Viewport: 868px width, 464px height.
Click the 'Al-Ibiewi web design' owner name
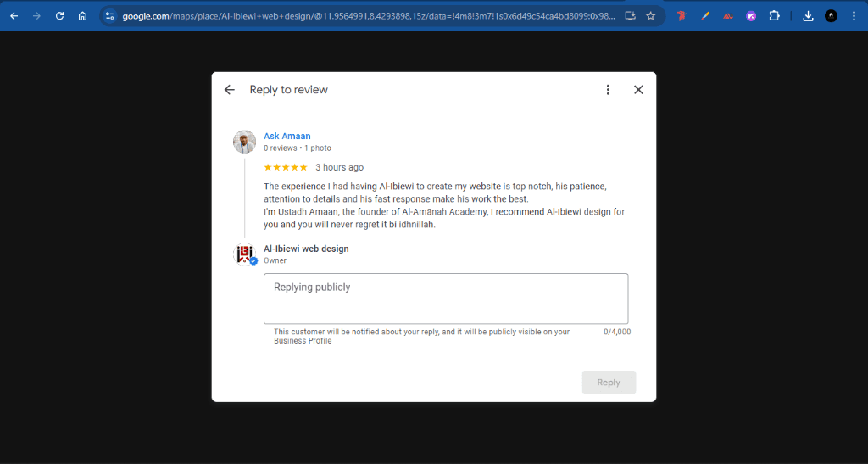coord(306,249)
